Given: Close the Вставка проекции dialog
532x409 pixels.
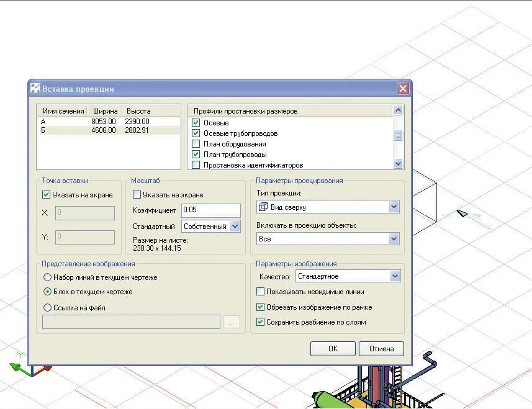Looking at the screenshot, I should point(403,89).
